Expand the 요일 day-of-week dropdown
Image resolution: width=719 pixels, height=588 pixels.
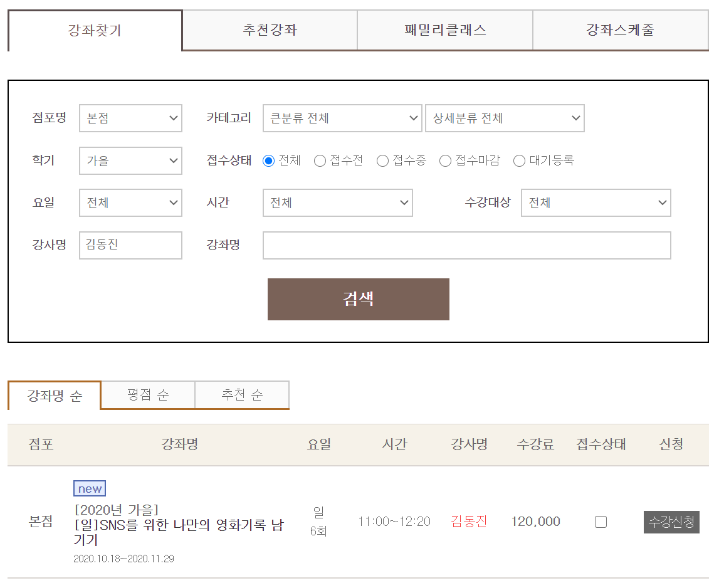tap(130, 202)
